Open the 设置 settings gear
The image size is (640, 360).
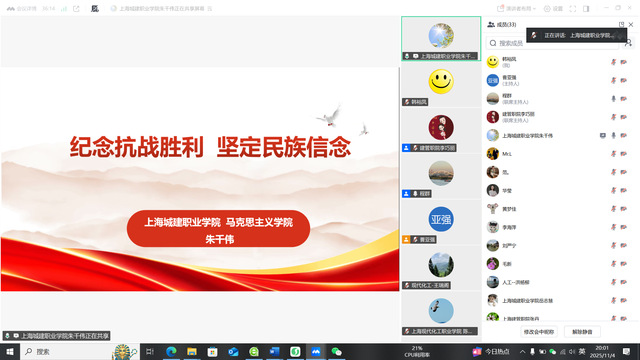click(x=553, y=9)
